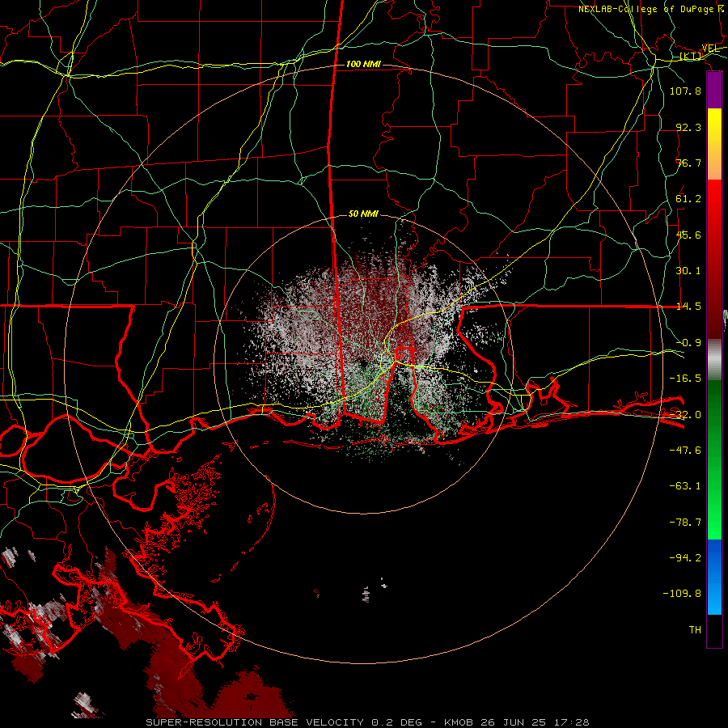Select the -0.9 scale value
Image resolution: width=728 pixels, height=728 pixels.
[688, 343]
